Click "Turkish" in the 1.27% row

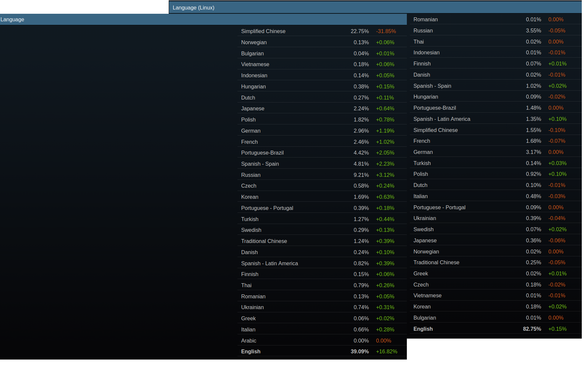(250, 219)
